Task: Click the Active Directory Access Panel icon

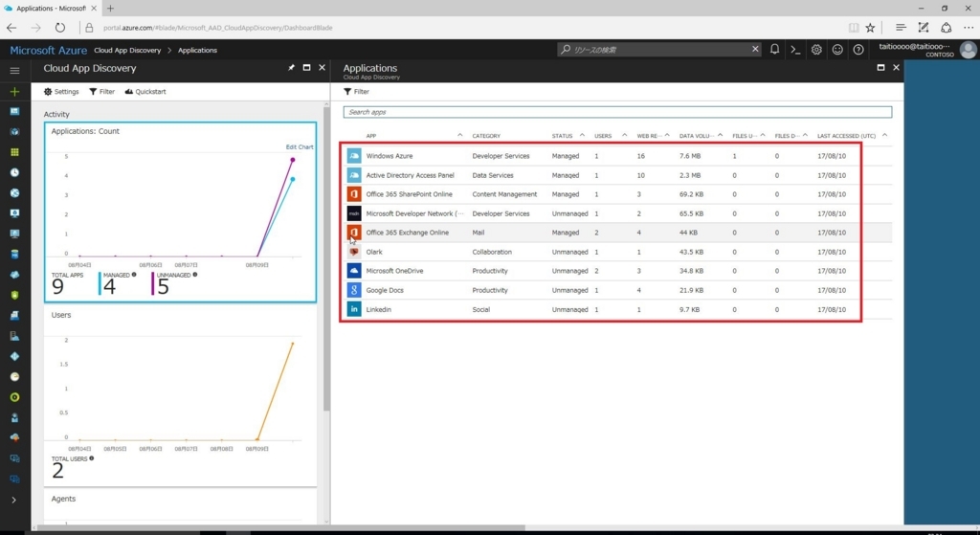Action: tap(354, 175)
